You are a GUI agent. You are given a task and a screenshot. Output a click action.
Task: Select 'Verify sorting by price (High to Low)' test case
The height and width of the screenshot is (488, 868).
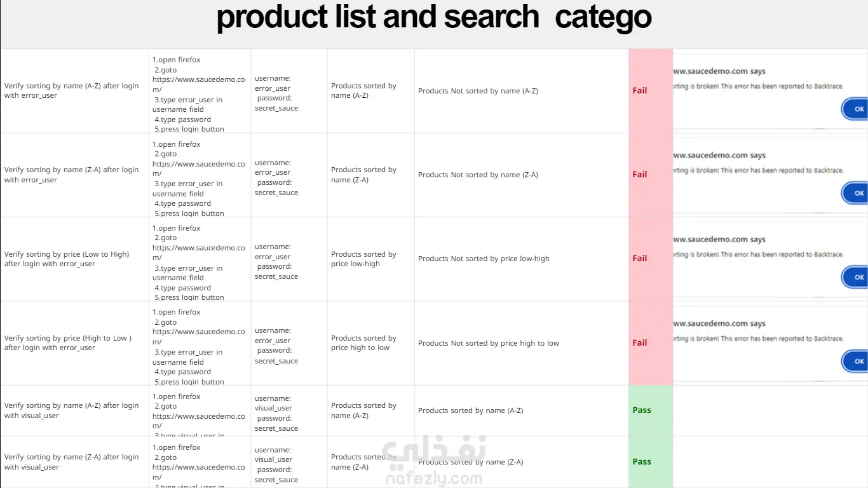68,343
